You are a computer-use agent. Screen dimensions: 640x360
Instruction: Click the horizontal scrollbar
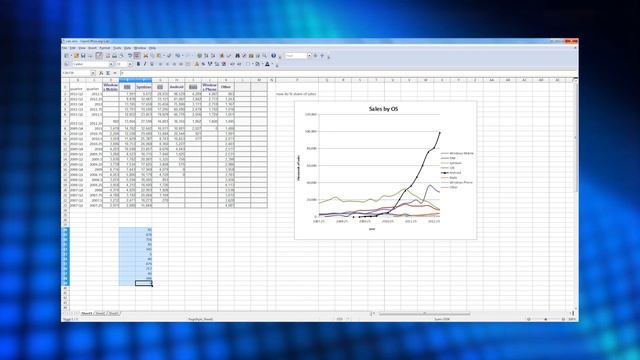[x=424, y=313]
